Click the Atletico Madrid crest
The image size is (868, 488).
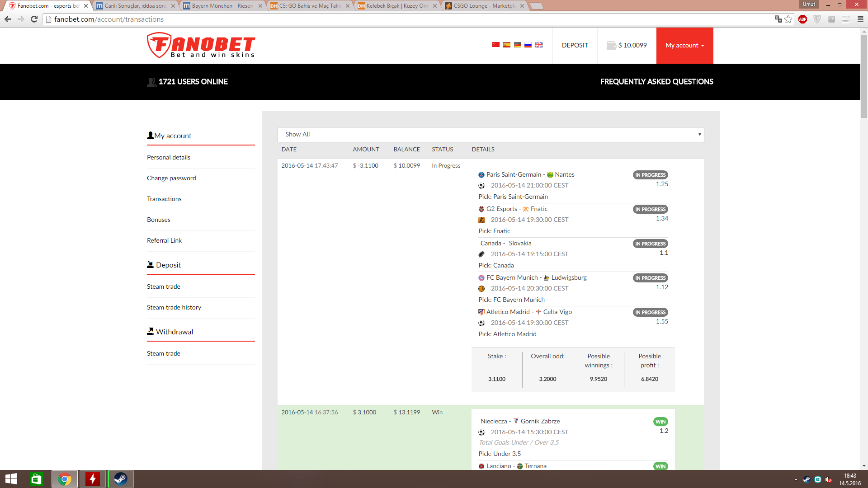tap(481, 312)
